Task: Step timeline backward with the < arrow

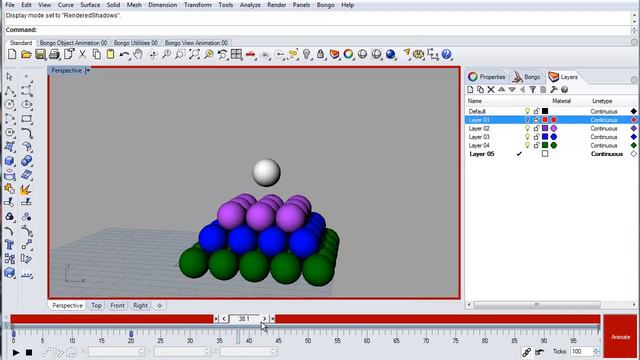Action: (224, 318)
